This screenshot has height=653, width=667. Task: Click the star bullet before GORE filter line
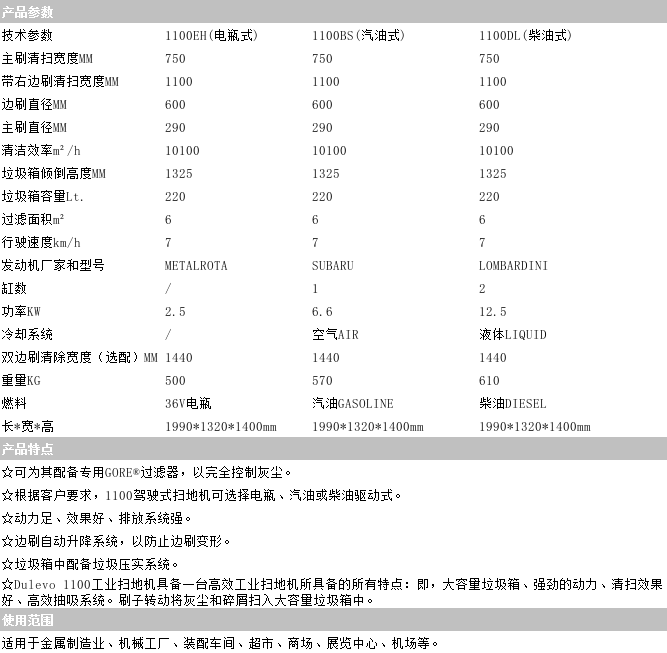tap(7, 473)
